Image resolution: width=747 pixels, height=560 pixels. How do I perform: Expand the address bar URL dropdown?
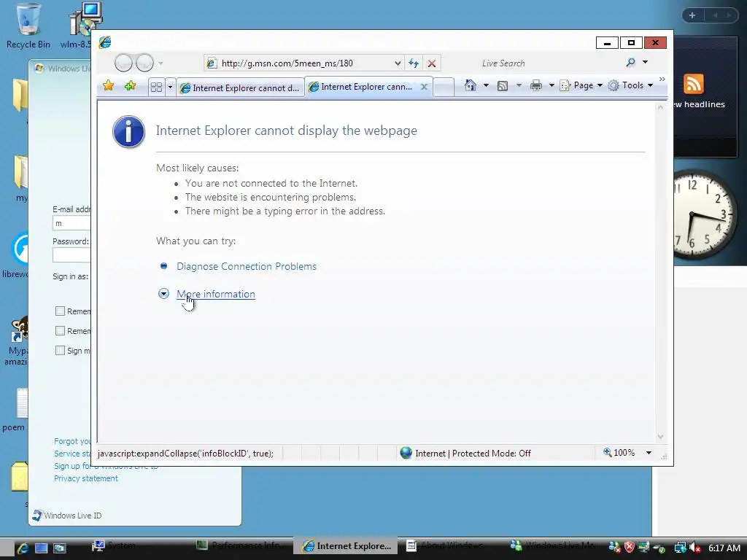(x=398, y=63)
